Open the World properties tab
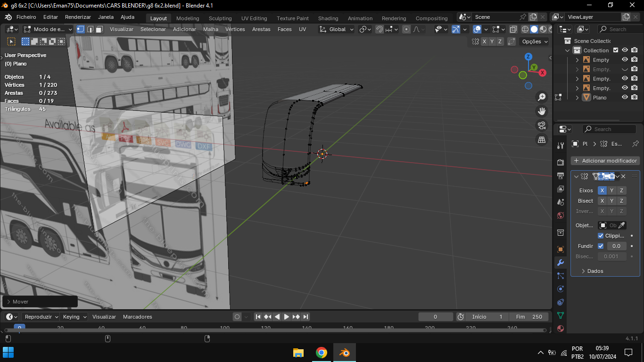This screenshot has height=362, width=644. coord(561,215)
